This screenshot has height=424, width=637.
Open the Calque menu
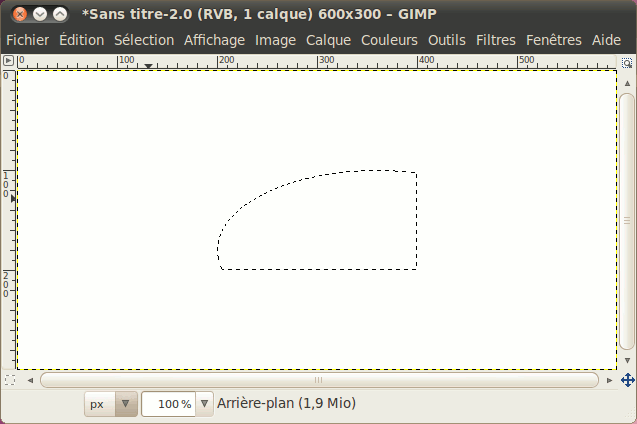pyautogui.click(x=328, y=40)
